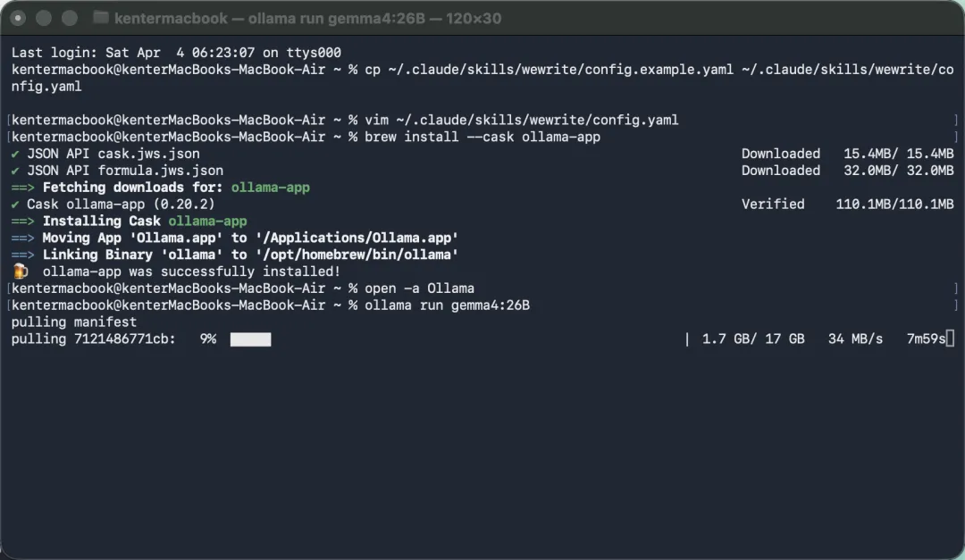Click the green ollama-app text after Installing Cask

pyautogui.click(x=207, y=221)
